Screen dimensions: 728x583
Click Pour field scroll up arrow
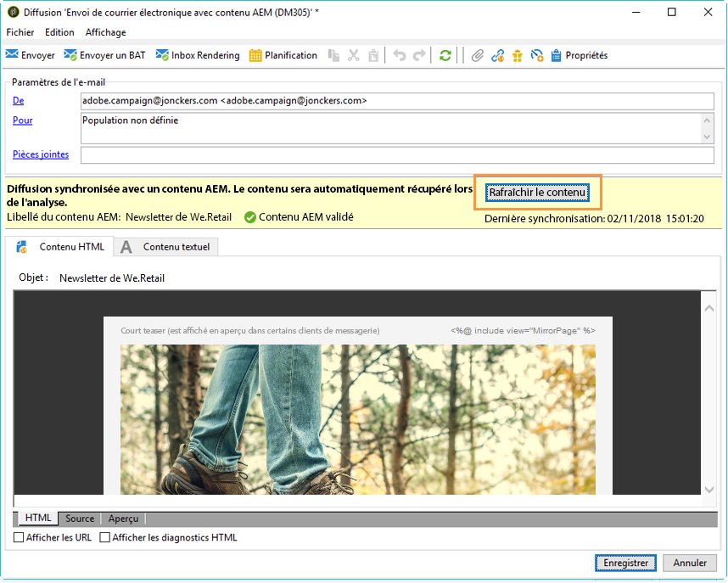pos(707,121)
